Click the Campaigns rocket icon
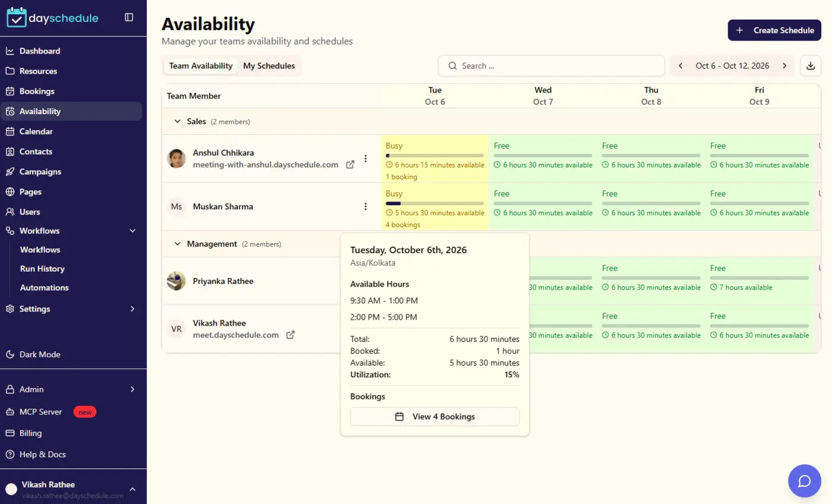 [10, 172]
